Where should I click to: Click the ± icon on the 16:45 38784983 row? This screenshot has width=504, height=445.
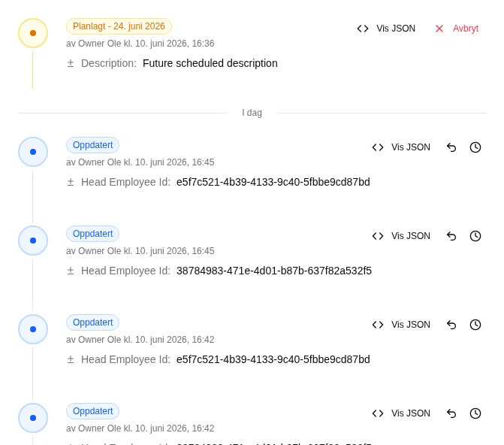tap(71, 271)
